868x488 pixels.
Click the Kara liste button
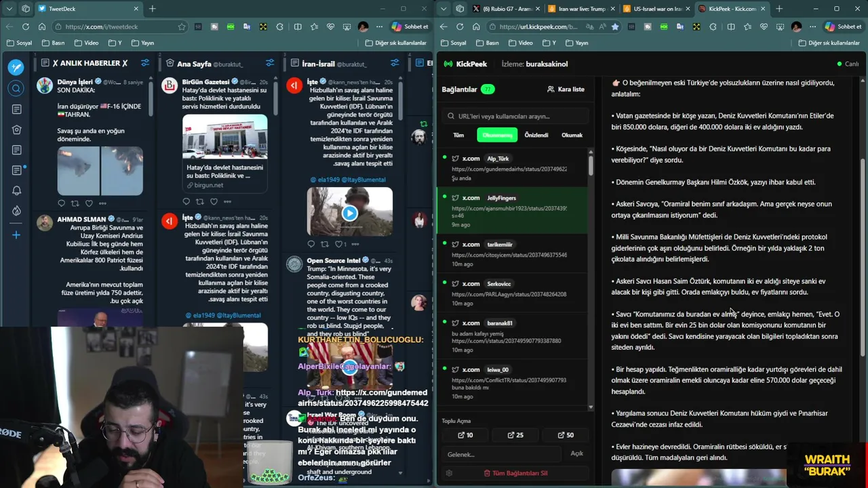click(566, 89)
